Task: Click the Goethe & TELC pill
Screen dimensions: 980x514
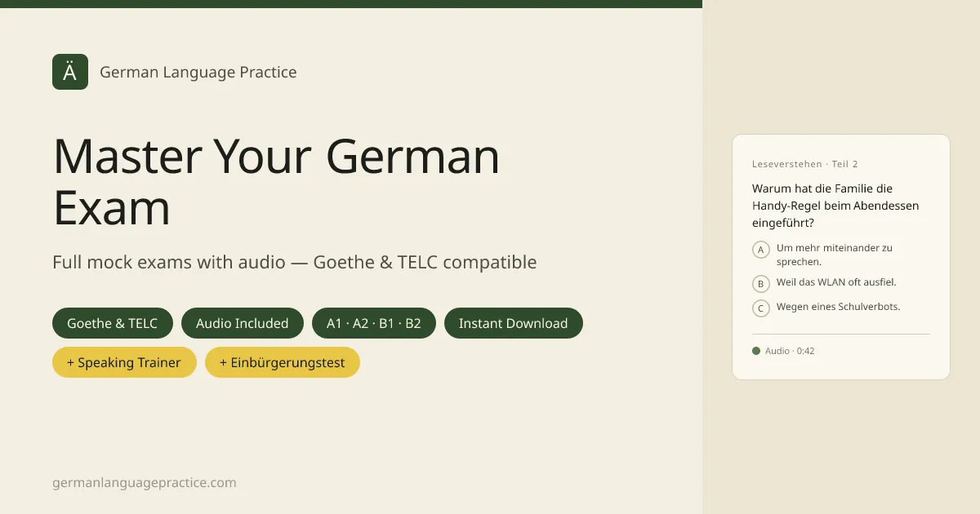Action: (x=113, y=323)
